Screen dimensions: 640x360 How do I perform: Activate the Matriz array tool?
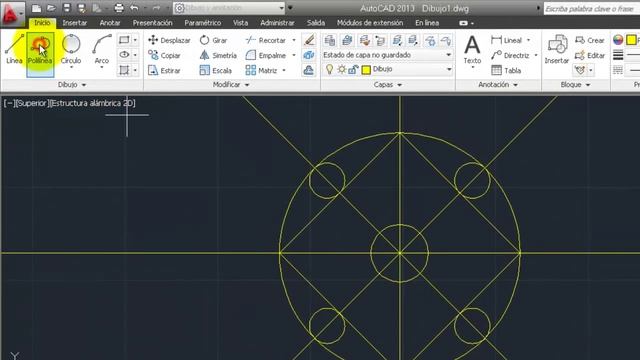pyautogui.click(x=262, y=70)
